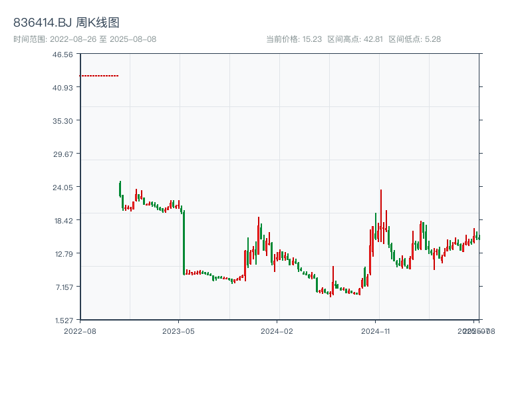The height and width of the screenshot is (399, 532).
Task: Click the x-axis label 2024-02
Action: (x=277, y=331)
